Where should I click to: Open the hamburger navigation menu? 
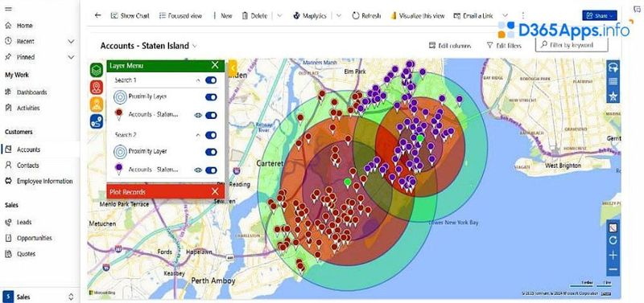(x=8, y=9)
